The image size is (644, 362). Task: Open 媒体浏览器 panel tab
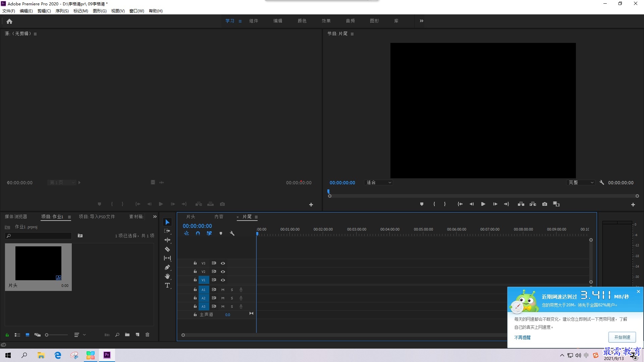tap(16, 217)
